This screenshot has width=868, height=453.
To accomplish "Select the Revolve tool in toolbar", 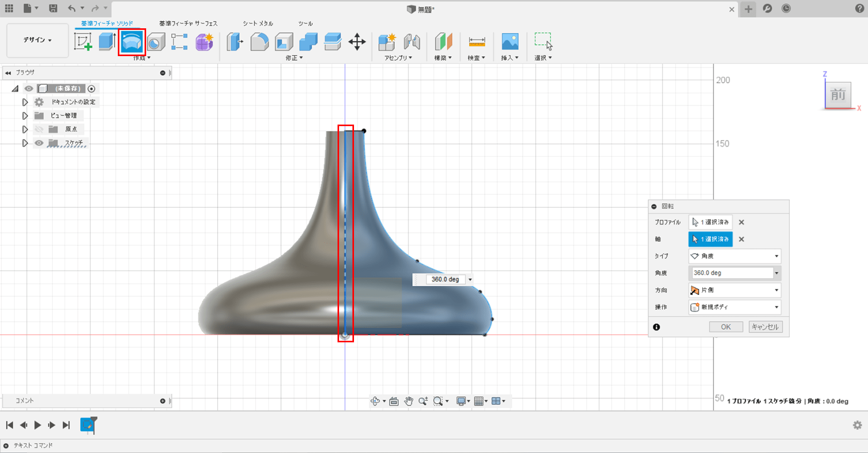I will click(x=132, y=42).
